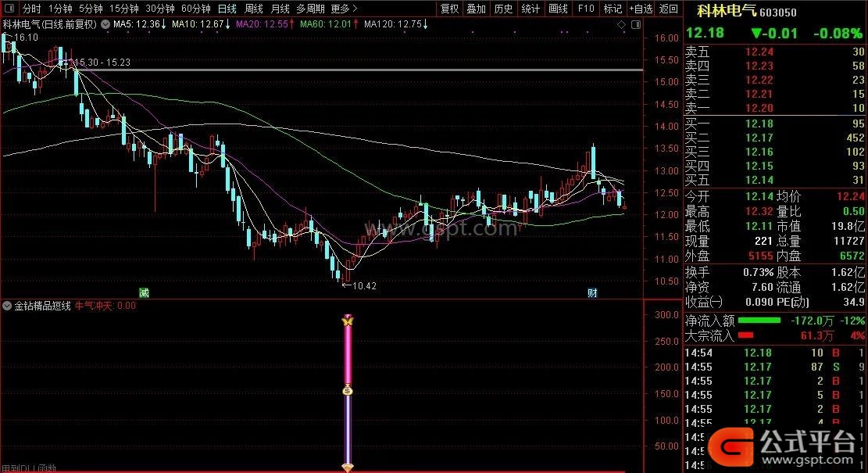The image size is (868, 473).
Task: Click the MA120: 12.75 label
Action: (396, 24)
